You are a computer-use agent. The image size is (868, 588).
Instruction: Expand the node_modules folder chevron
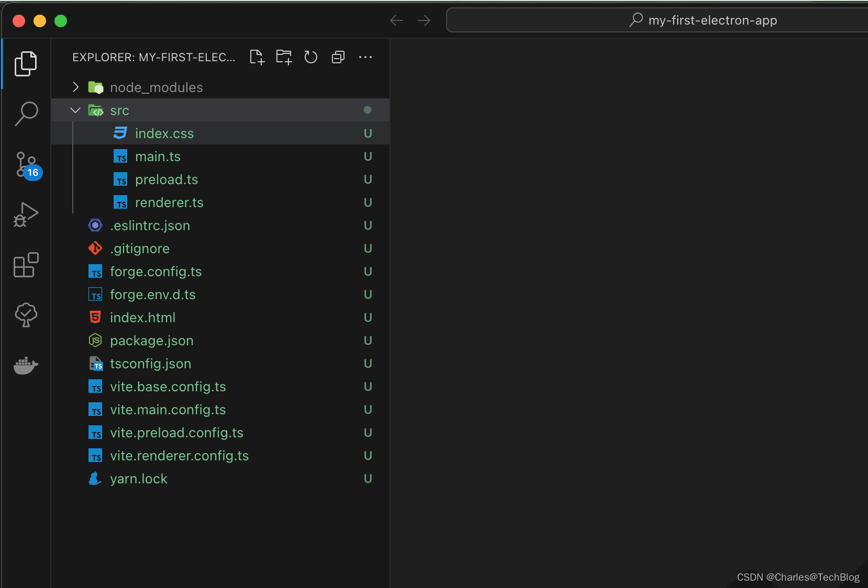point(75,87)
